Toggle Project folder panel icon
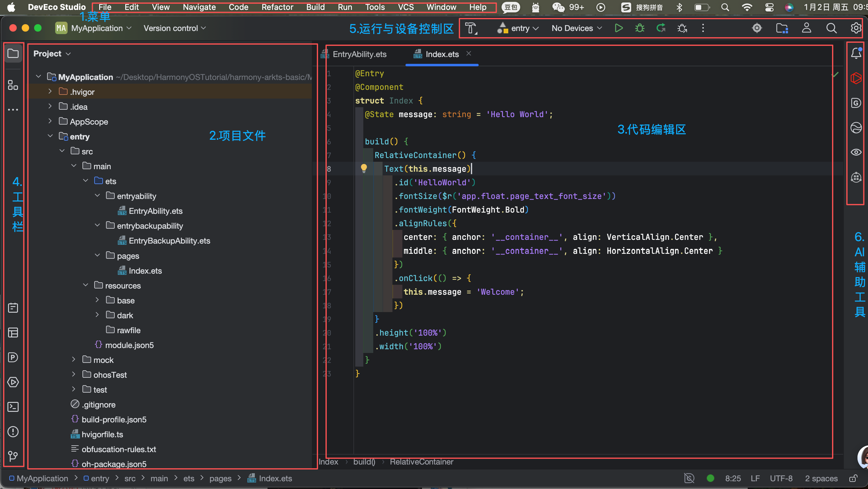Image resolution: width=868 pixels, height=489 pixels. point(13,53)
